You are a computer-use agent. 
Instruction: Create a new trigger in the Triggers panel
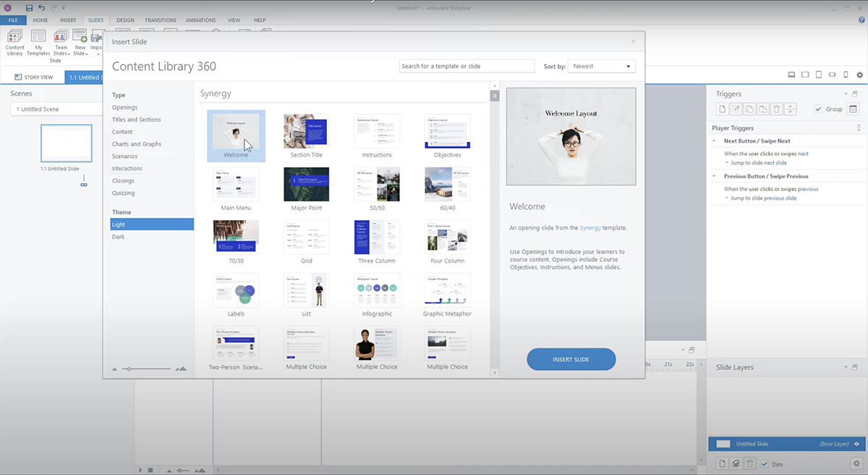click(x=721, y=109)
